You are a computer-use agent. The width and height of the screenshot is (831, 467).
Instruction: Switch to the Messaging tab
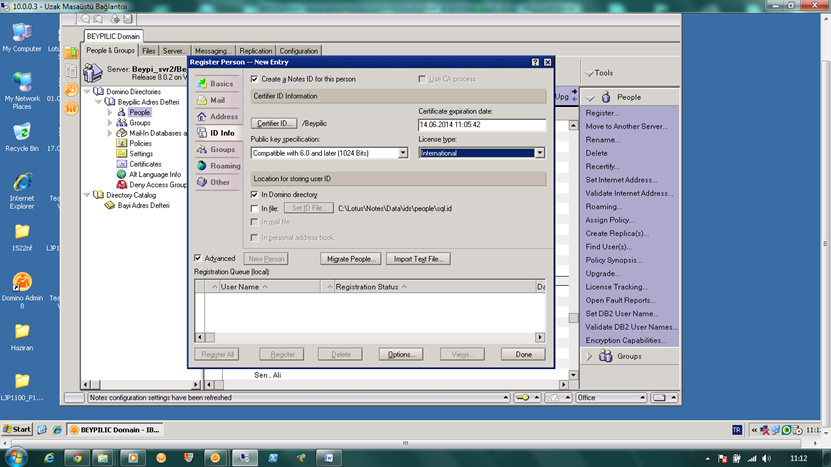pyautogui.click(x=212, y=51)
